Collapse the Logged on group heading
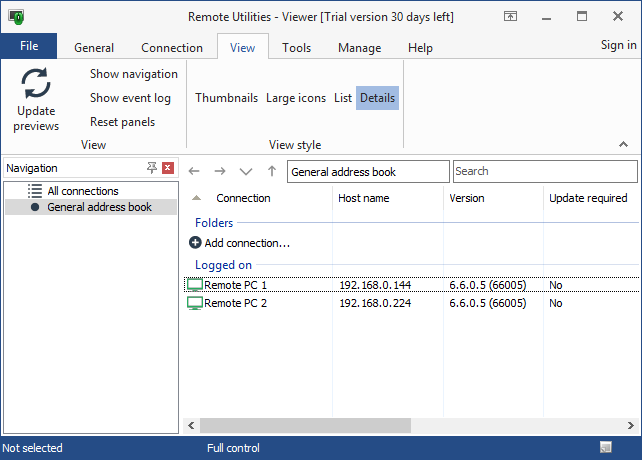This screenshot has width=642, height=460. click(x=223, y=265)
